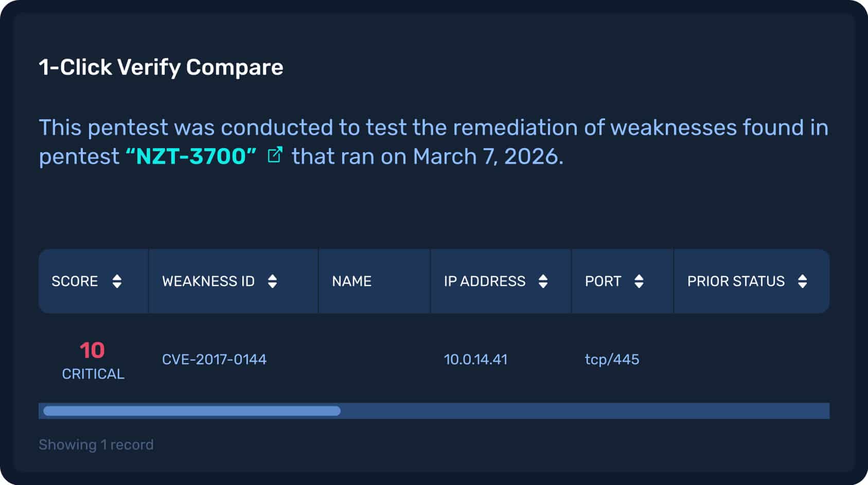
Task: Click the empty scrollbar track on right
Action: pyautogui.click(x=585, y=411)
